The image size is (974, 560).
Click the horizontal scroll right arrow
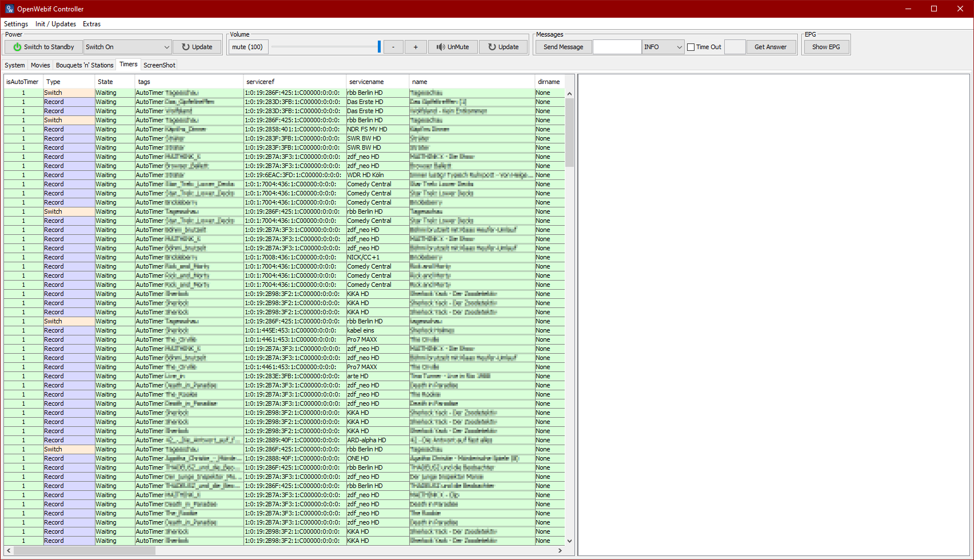point(560,550)
